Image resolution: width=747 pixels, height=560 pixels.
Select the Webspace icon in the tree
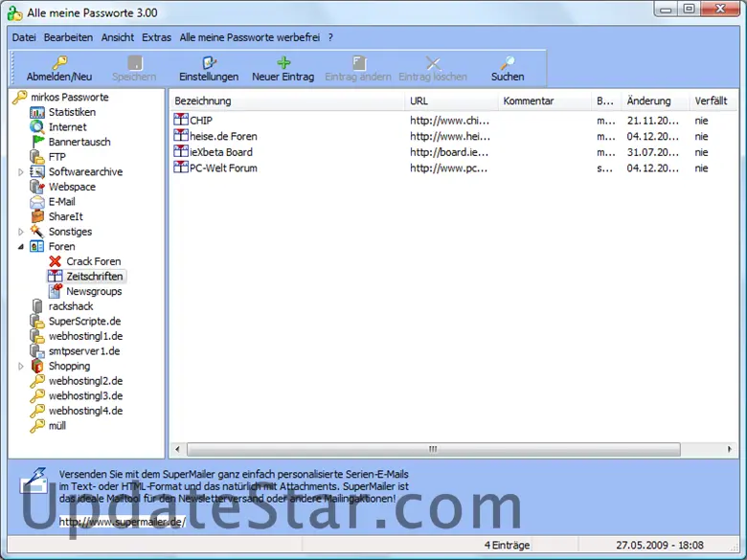[x=37, y=187]
